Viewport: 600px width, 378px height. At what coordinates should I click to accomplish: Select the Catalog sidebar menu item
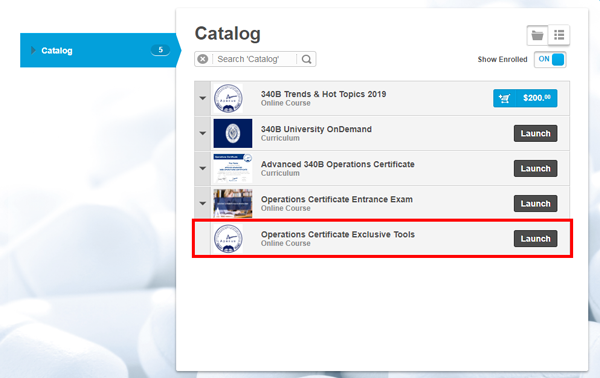tap(99, 50)
